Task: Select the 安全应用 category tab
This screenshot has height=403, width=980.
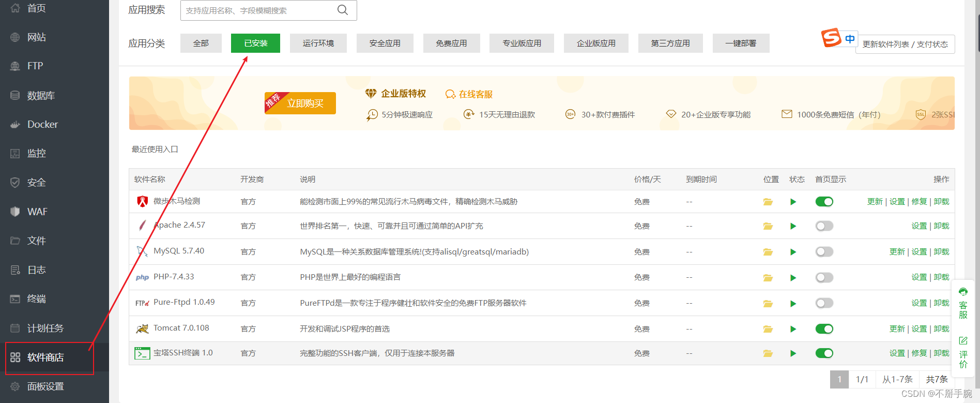Action: (x=385, y=43)
